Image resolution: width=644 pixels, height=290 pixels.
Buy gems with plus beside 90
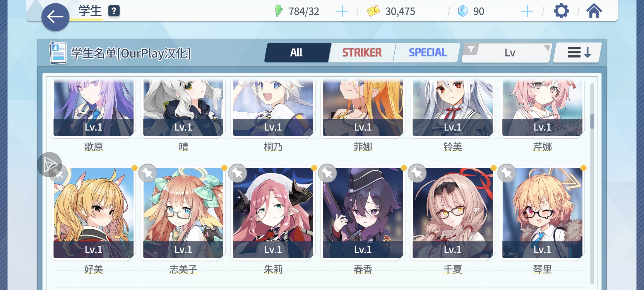click(527, 12)
